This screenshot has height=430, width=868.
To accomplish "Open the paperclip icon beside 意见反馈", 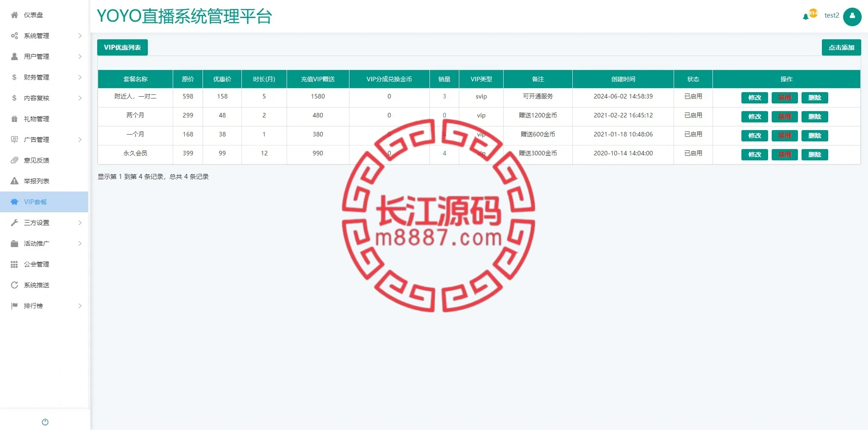I will (x=14, y=160).
